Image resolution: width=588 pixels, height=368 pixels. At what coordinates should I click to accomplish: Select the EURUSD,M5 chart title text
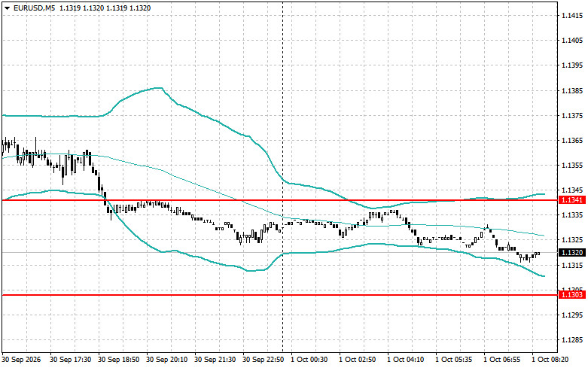(34, 8)
